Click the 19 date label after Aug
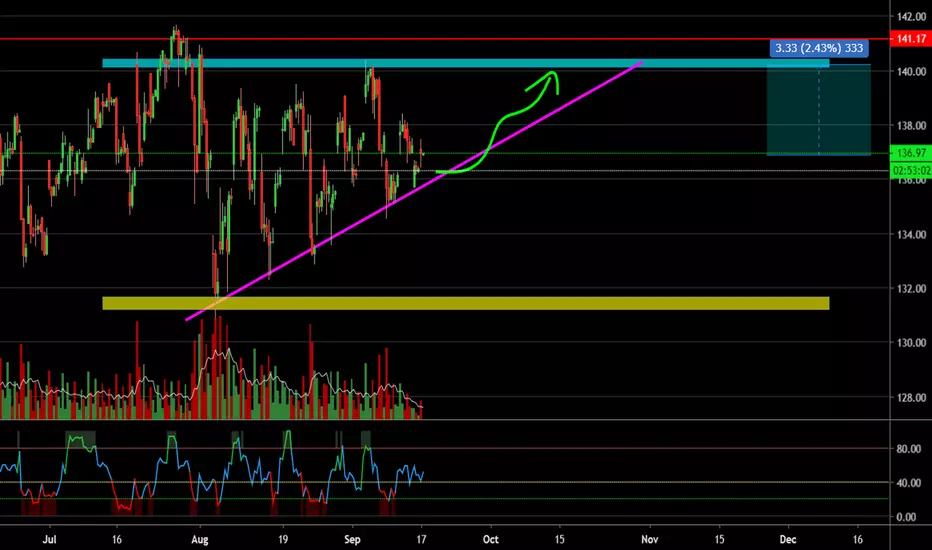The width and height of the screenshot is (932, 550). point(283,539)
